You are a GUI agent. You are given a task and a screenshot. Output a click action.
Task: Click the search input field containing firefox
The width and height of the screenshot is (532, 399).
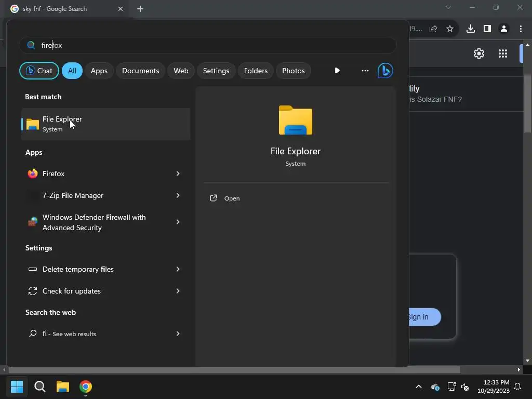[x=208, y=45]
